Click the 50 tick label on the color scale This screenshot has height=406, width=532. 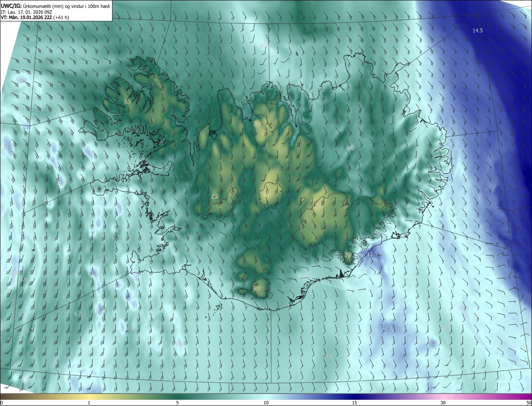tap(529, 403)
